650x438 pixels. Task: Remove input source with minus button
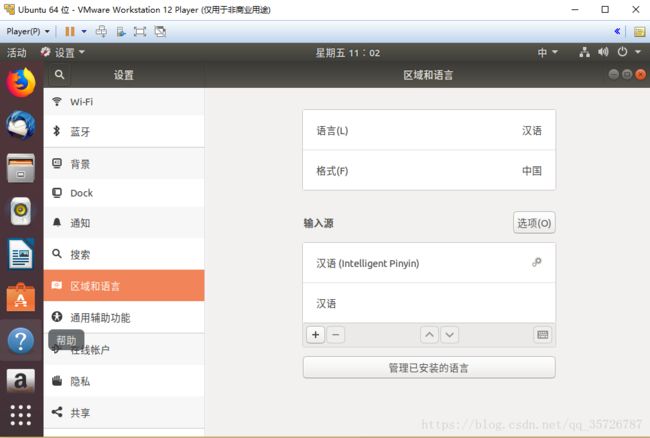click(336, 335)
